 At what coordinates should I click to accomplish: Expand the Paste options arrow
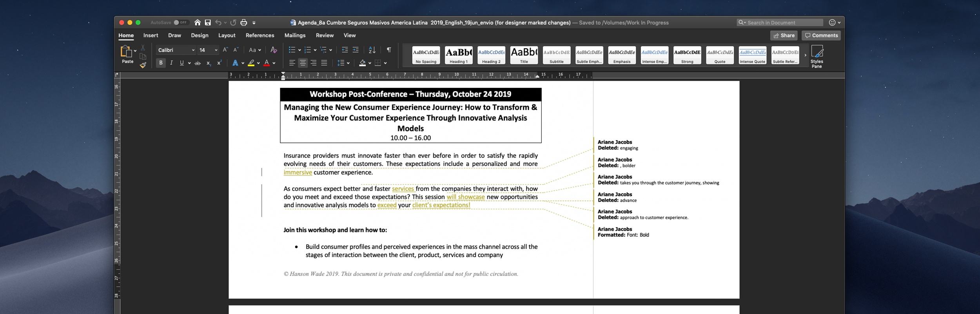pos(135,51)
